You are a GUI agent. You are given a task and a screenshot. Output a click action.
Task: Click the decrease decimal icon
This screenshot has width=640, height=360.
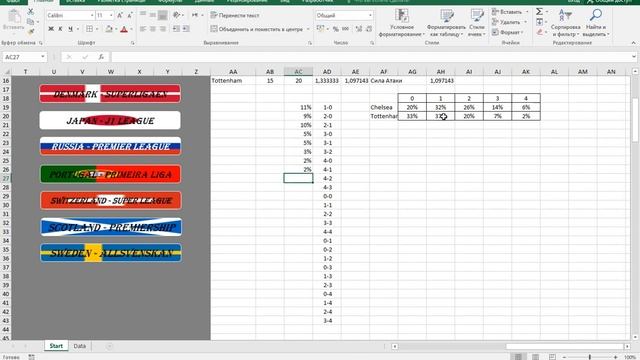click(x=369, y=29)
